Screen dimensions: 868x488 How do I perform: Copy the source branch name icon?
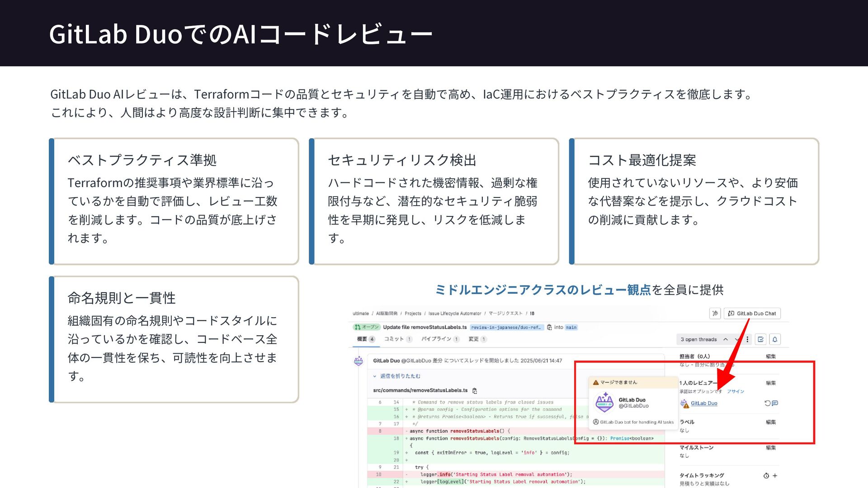coord(549,327)
